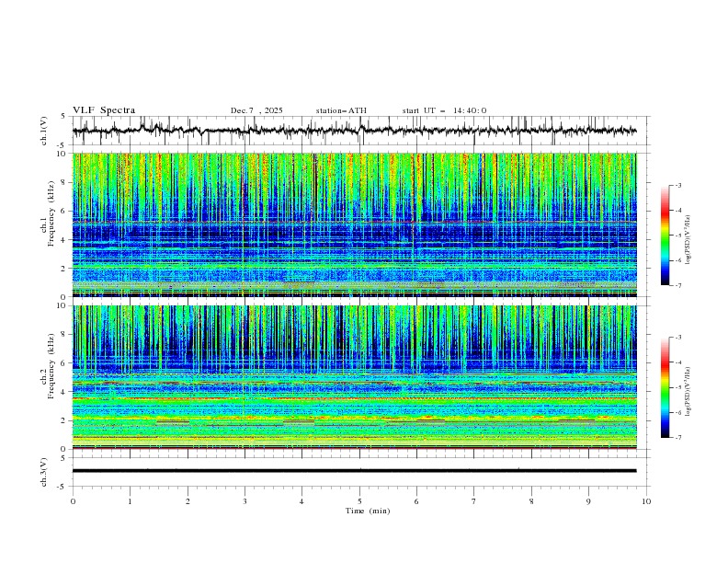Screen dimensions: 728x563
Task: Click the ch.1 color scale bar
Action: click(665, 236)
